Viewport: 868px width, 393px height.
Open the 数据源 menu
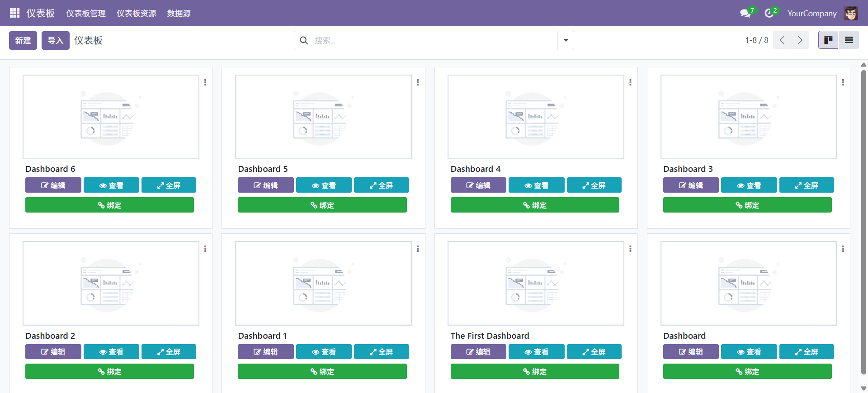179,14
